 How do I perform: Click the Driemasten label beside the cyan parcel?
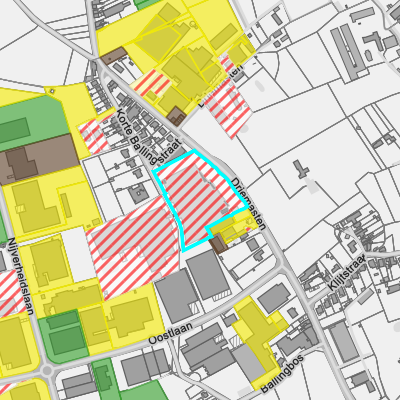pos(249,204)
